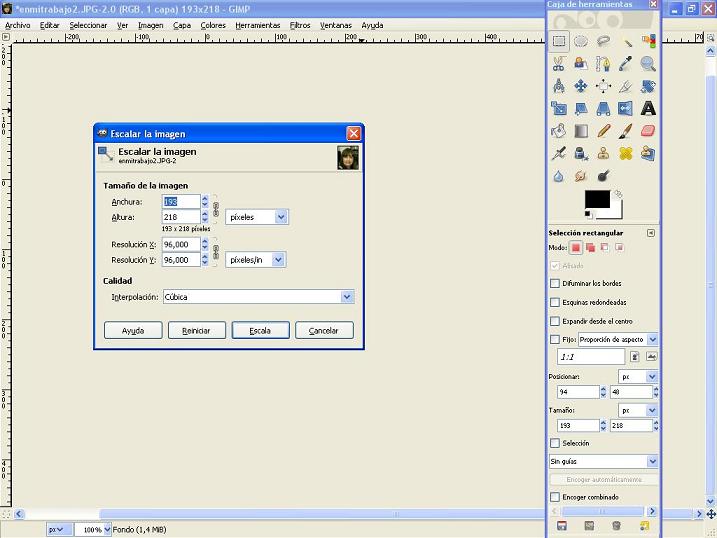This screenshot has width=717, height=538.
Task: Check Expandir desde el centro
Action: coord(555,321)
